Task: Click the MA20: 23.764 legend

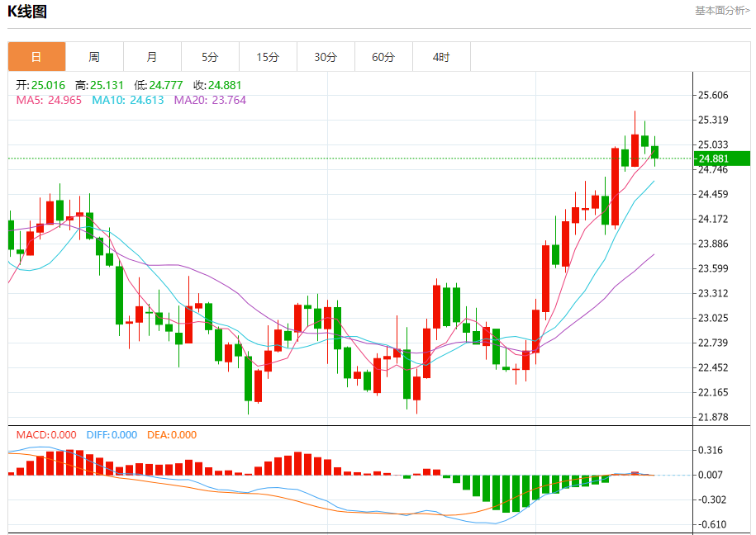Action: click(210, 100)
